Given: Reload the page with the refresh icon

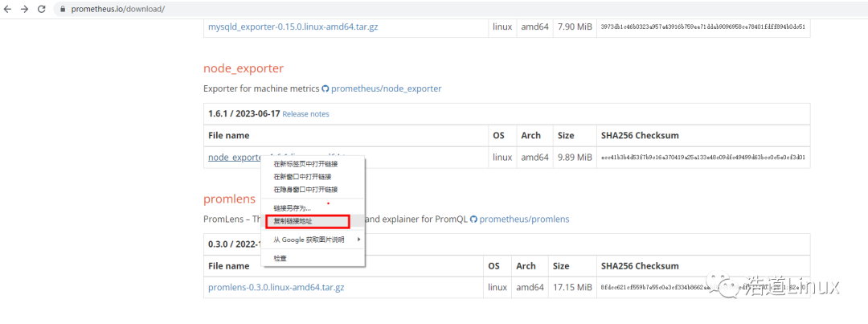Looking at the screenshot, I should pyautogui.click(x=42, y=10).
